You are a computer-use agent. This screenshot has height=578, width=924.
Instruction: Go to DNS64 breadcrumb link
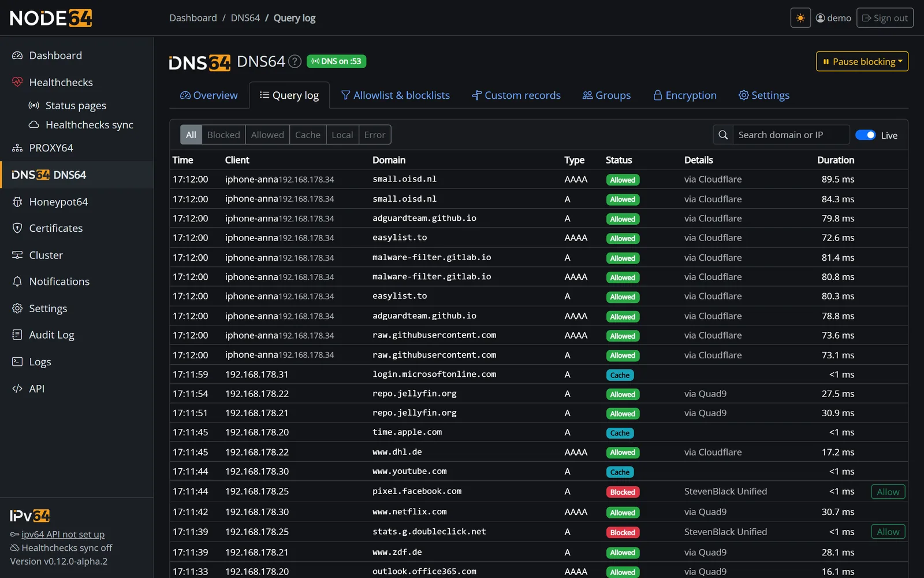[245, 18]
